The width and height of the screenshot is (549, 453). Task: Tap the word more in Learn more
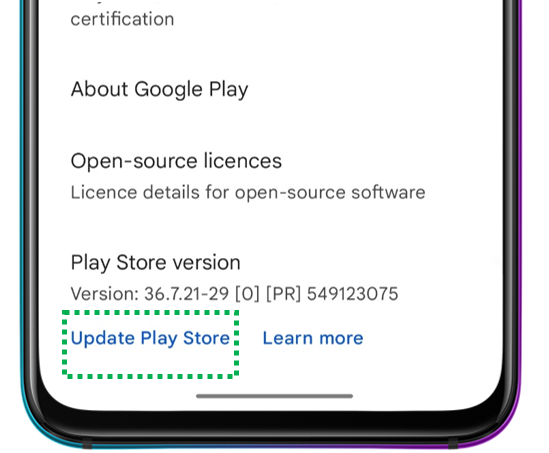click(x=341, y=339)
